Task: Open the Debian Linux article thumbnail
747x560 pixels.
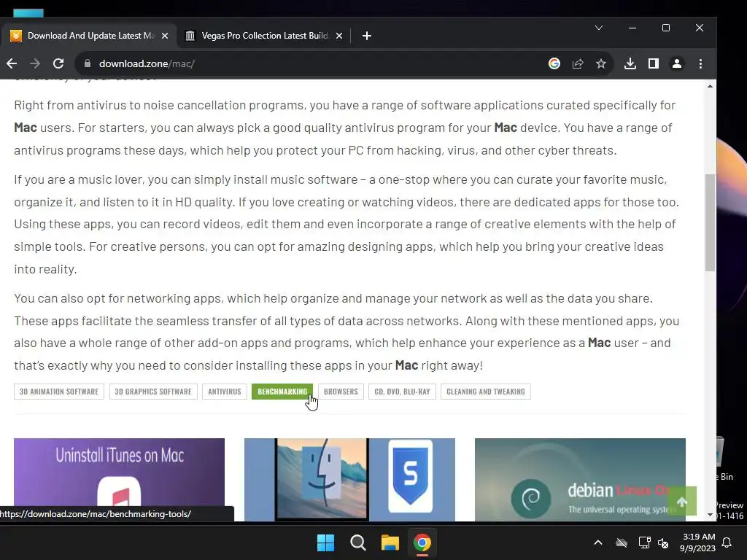Action: pos(580,480)
